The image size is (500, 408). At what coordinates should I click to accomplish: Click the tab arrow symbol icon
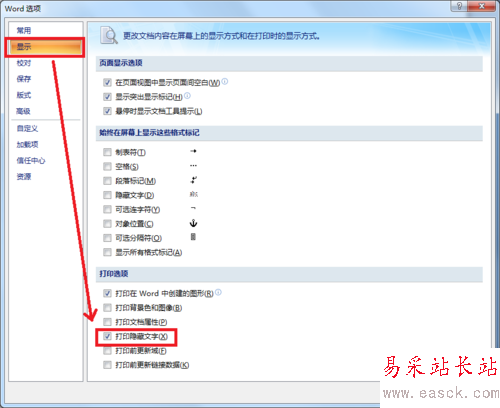click(x=193, y=151)
